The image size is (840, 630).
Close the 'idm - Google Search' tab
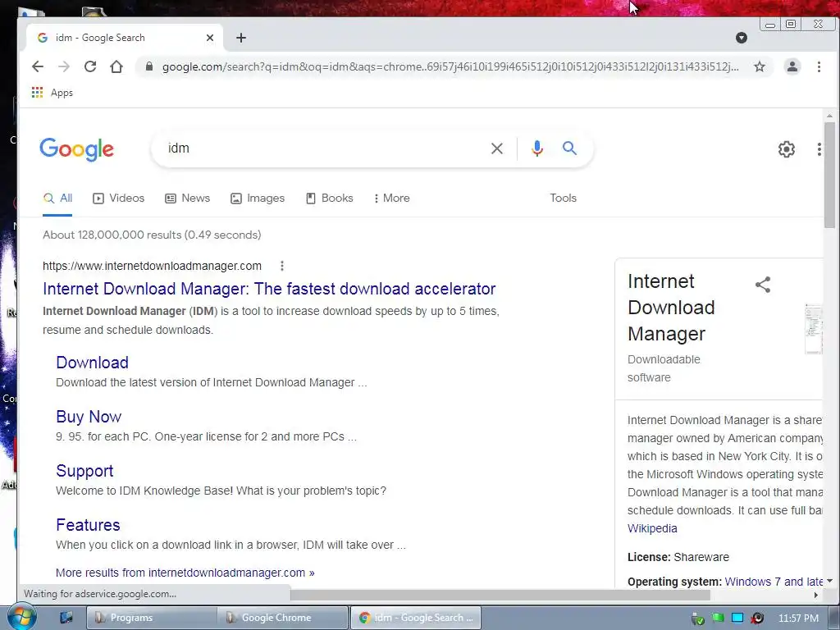(210, 38)
